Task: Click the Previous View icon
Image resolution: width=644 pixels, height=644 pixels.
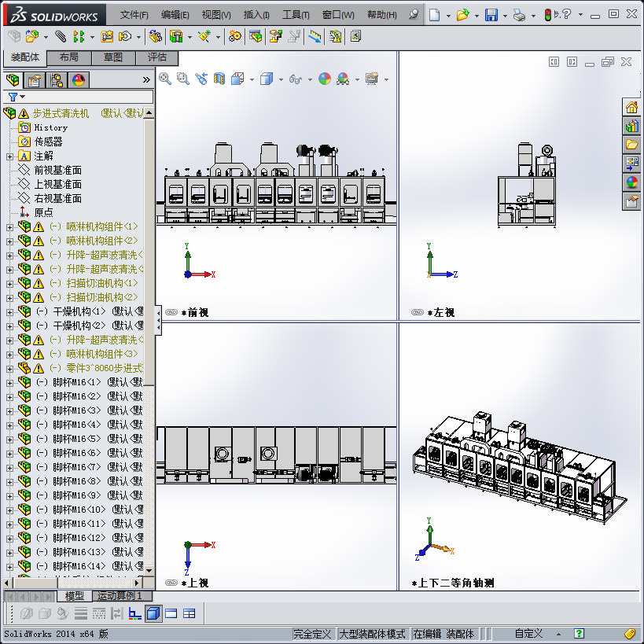Action: click(201, 79)
